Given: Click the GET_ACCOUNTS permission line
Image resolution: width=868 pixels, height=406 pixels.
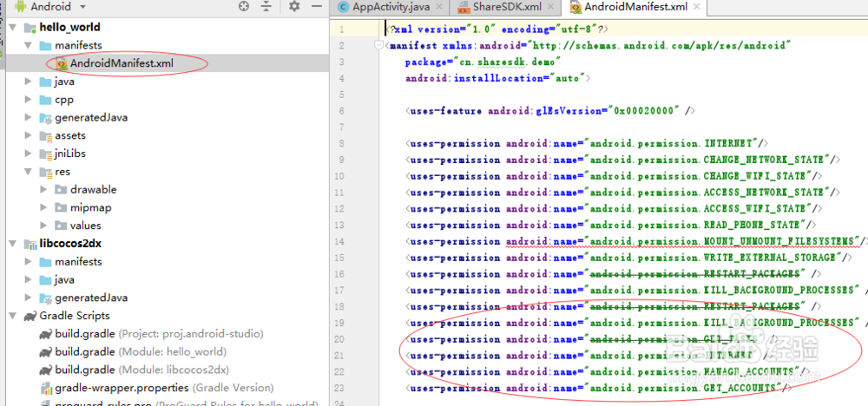Looking at the screenshot, I should click(598, 388).
